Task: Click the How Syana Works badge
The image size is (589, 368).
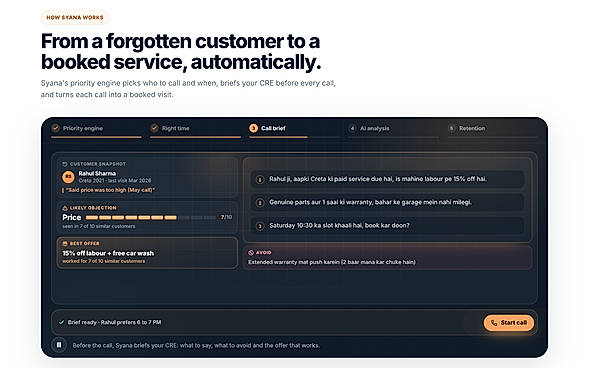Action: pyautogui.click(x=75, y=17)
